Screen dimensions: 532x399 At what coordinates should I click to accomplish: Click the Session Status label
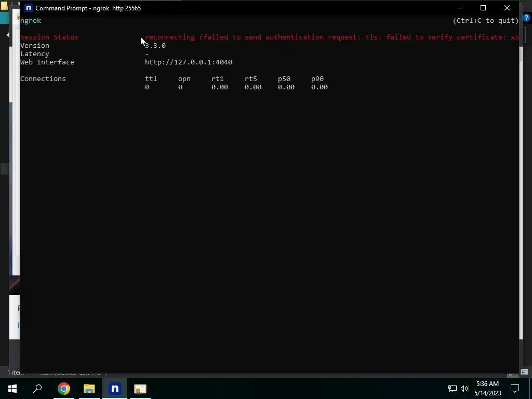[x=49, y=37]
